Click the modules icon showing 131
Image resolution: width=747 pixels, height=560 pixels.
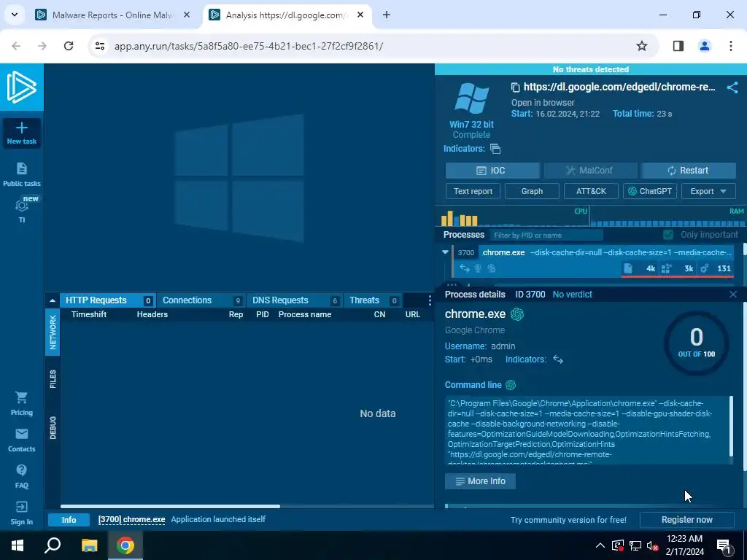click(705, 268)
